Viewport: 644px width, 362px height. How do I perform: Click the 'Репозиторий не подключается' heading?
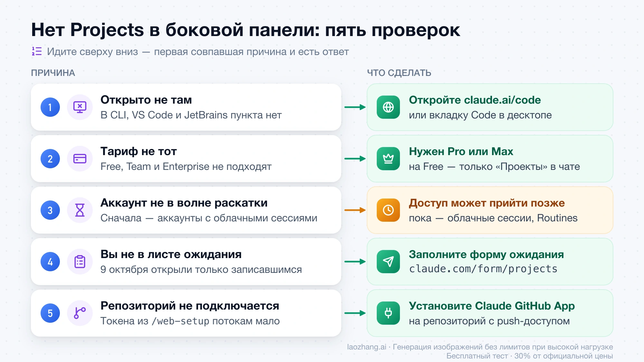190,306
